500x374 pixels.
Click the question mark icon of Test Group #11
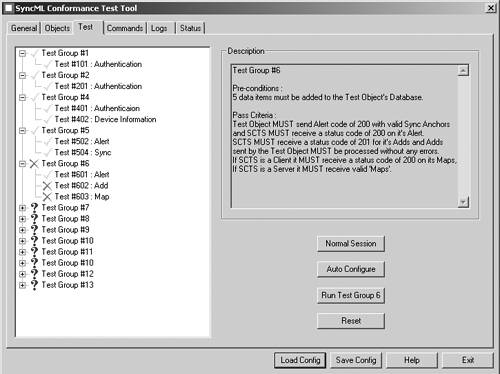pos(34,252)
